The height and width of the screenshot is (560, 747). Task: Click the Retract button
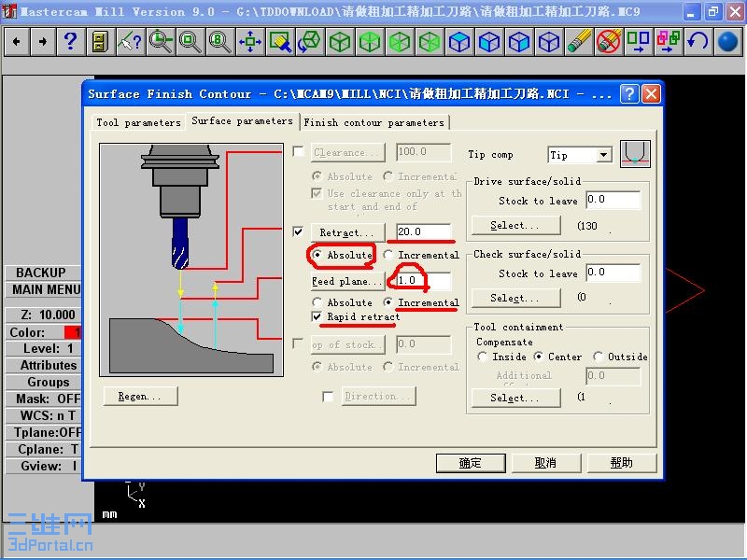click(347, 232)
